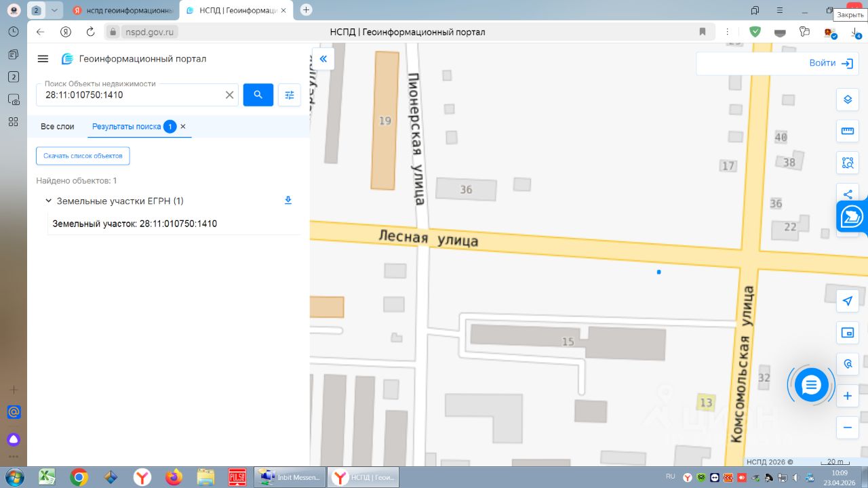The image size is (868, 488).
Task: Zoom out the map with minus button
Action: coord(847,427)
